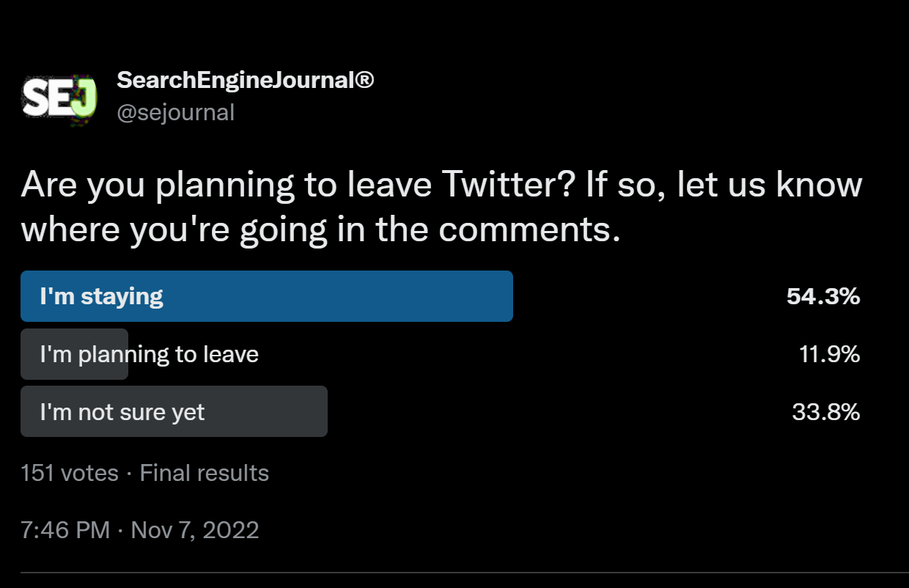Click the 11.9% result value

click(829, 354)
